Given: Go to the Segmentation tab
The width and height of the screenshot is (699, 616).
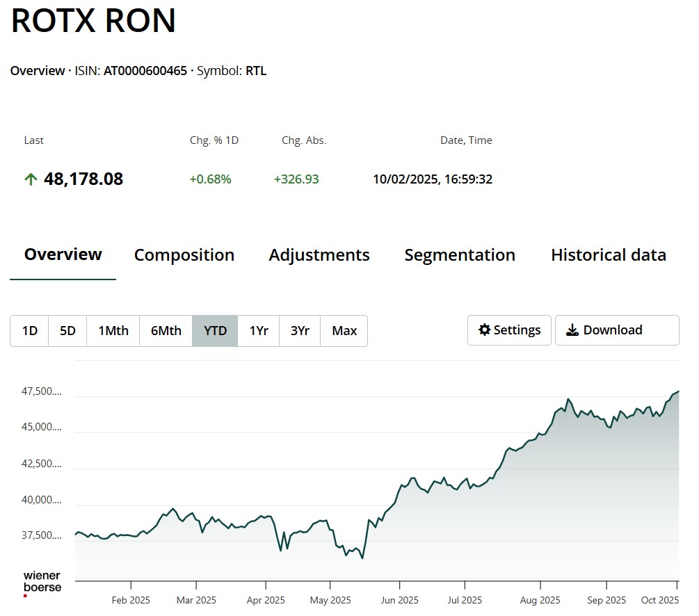Looking at the screenshot, I should (x=460, y=255).
